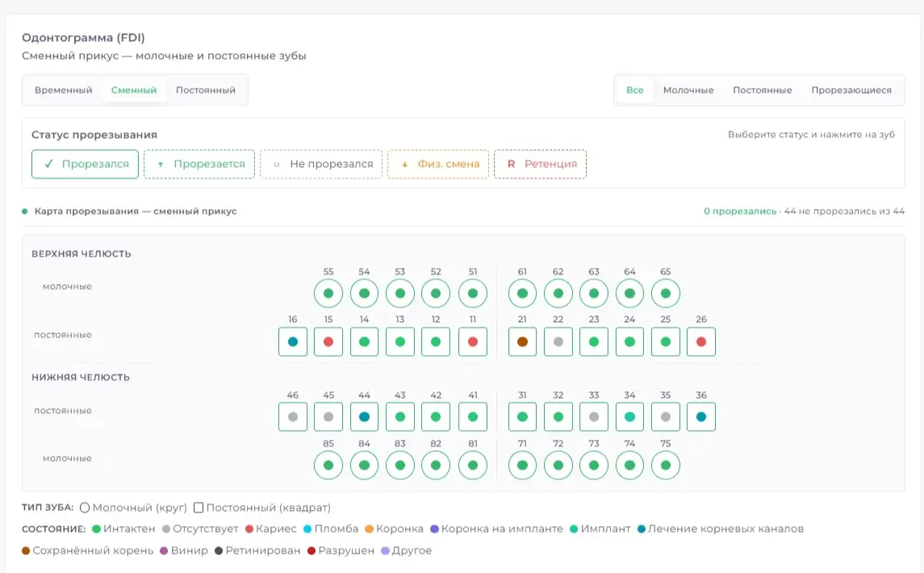
Task: Choose the Прорезался eruption status
Action: coord(85,164)
